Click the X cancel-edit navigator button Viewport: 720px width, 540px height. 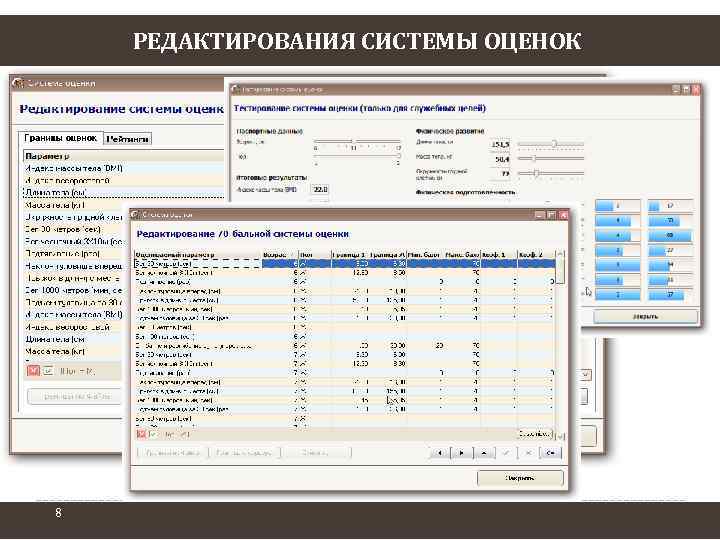click(x=528, y=453)
